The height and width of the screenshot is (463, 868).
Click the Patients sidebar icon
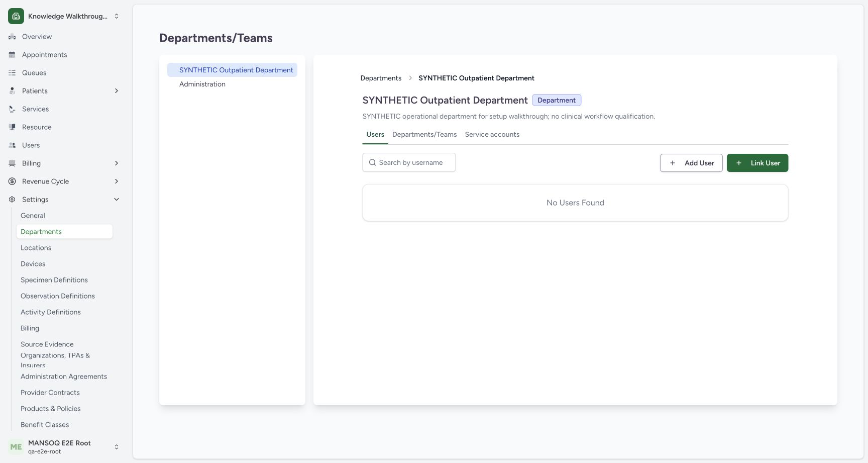pos(12,91)
